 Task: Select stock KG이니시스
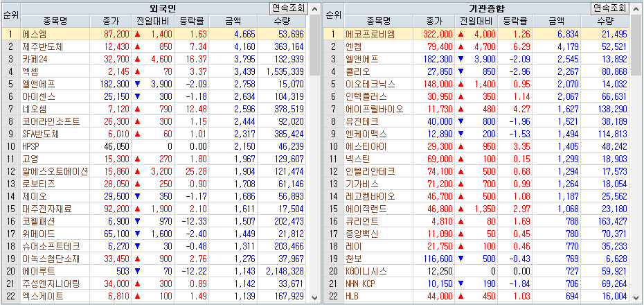(x=366, y=271)
